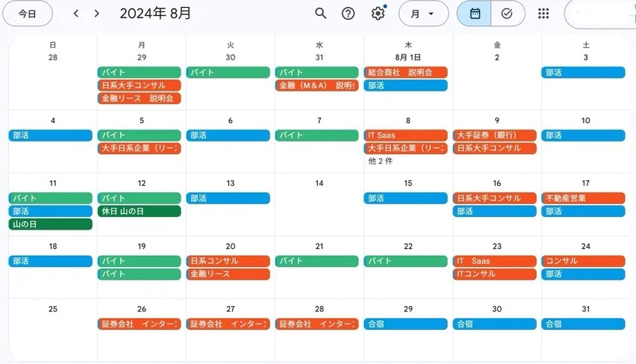Open the 金融リース event on August 20
Image resolution: width=636 pixels, height=364 pixels.
tap(228, 273)
